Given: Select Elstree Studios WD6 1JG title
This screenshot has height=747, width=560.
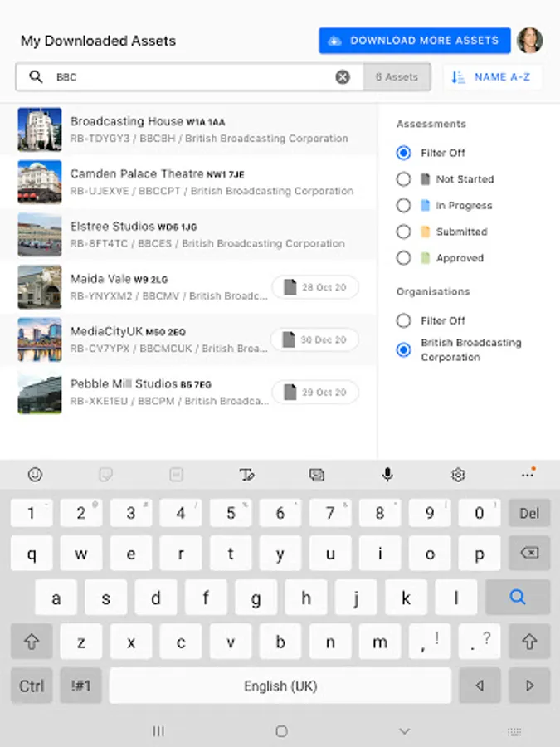Looking at the screenshot, I should click(x=134, y=227).
